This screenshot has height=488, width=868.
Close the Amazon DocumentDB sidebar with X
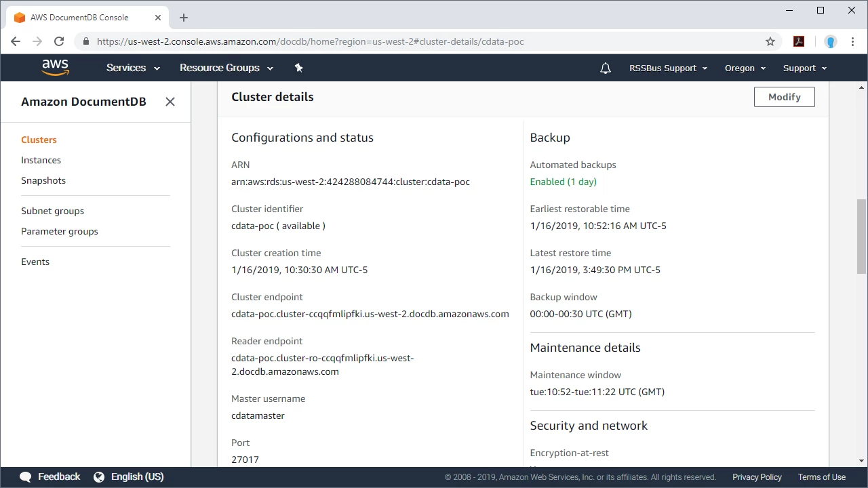(170, 102)
